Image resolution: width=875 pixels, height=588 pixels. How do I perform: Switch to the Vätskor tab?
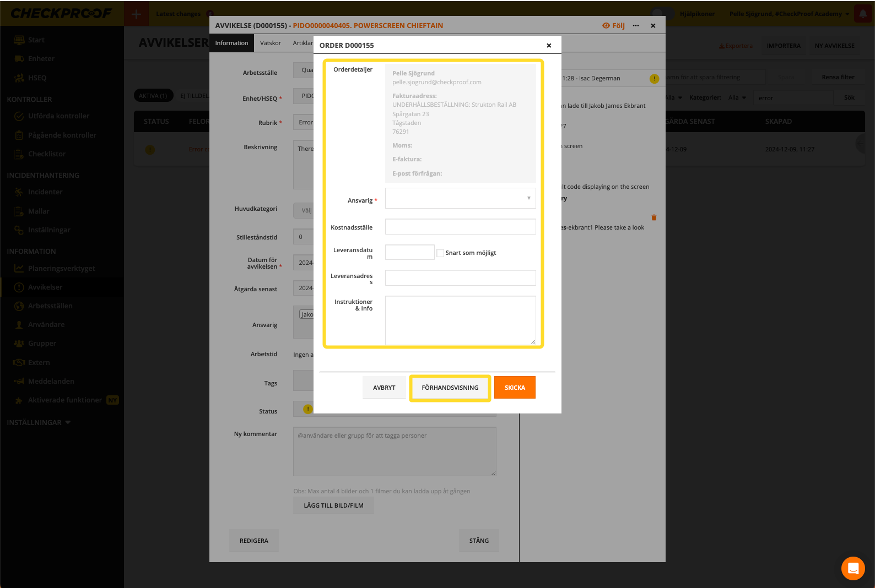[270, 43]
